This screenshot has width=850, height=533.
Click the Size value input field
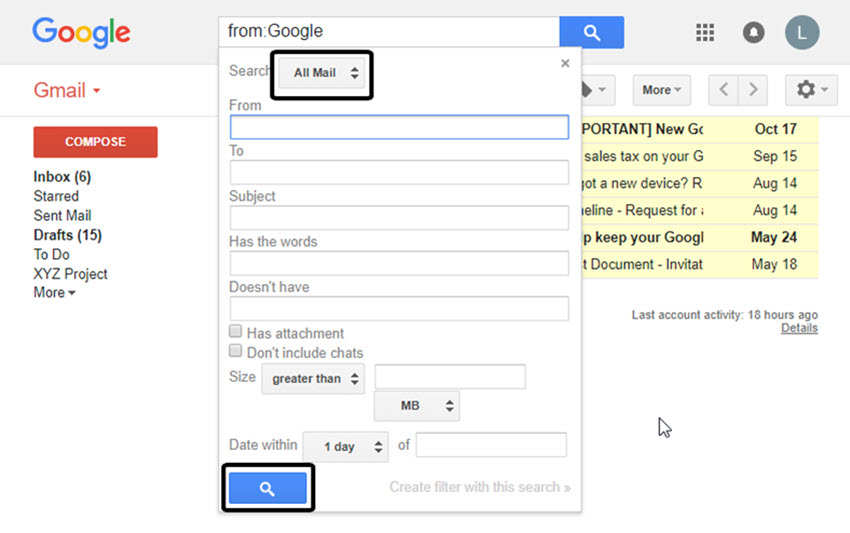pos(450,376)
